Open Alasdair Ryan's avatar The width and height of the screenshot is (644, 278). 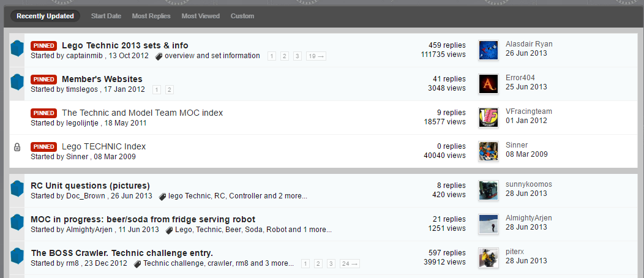point(489,50)
